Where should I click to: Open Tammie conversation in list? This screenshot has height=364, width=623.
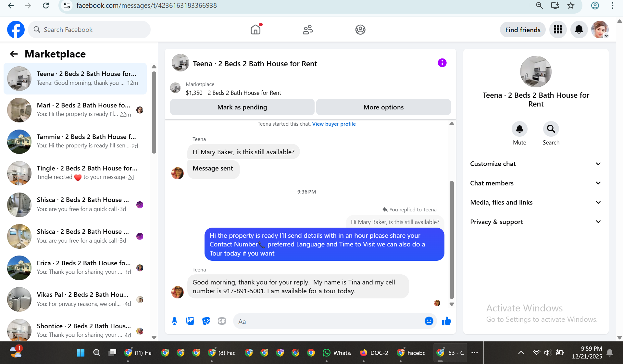(75, 142)
